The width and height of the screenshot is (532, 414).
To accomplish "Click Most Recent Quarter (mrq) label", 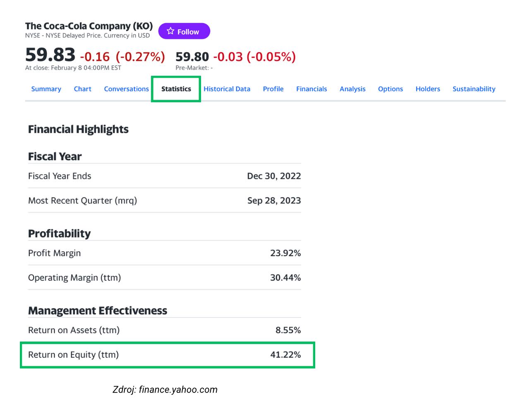I will 83,201.
